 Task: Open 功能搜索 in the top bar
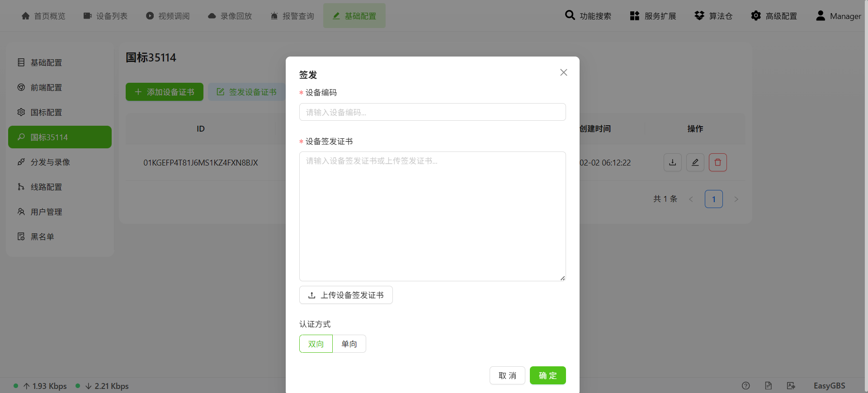tap(588, 16)
